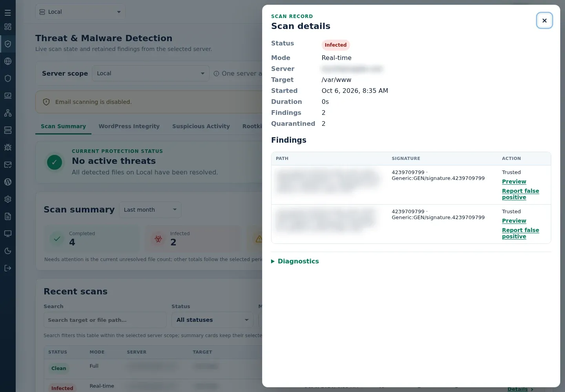Report false positive for first finding
The height and width of the screenshot is (392, 565).
click(x=521, y=194)
